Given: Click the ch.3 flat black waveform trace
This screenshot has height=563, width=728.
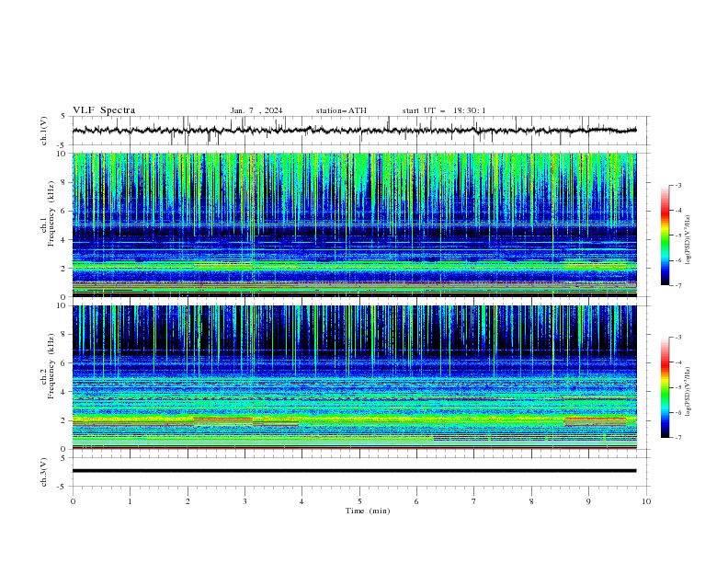Looking at the screenshot, I should tap(355, 471).
